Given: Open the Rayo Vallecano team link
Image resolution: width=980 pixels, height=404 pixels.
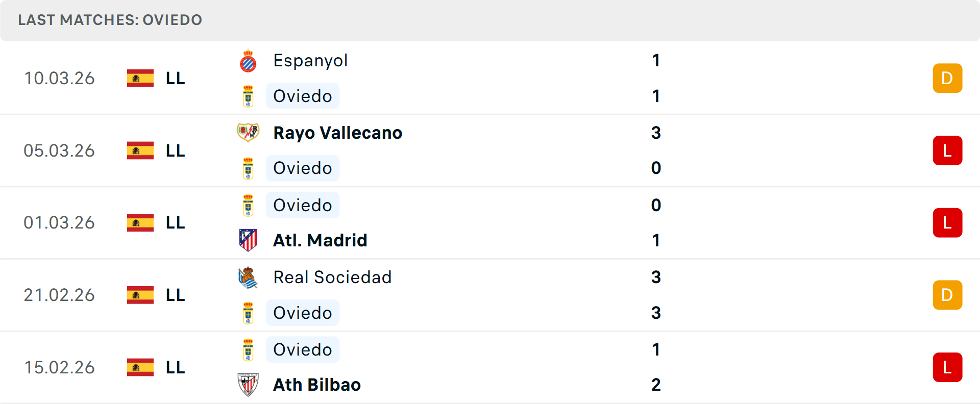Looking at the screenshot, I should pyautogui.click(x=337, y=133).
